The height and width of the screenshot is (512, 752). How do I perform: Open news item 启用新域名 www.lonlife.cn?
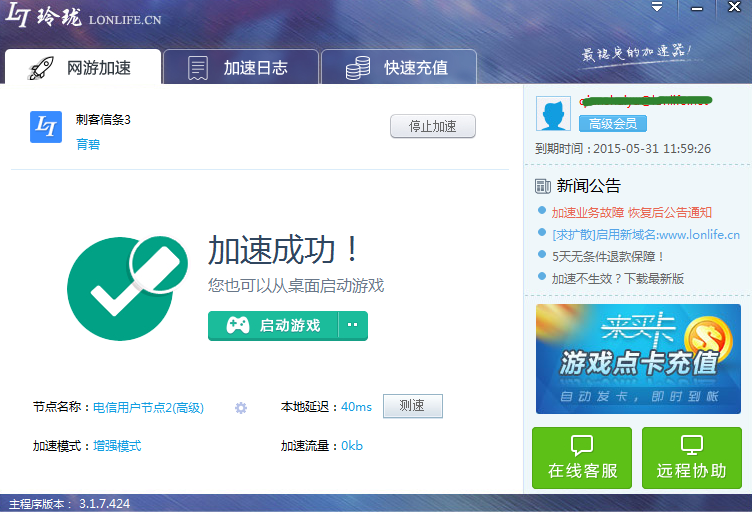[x=646, y=234]
